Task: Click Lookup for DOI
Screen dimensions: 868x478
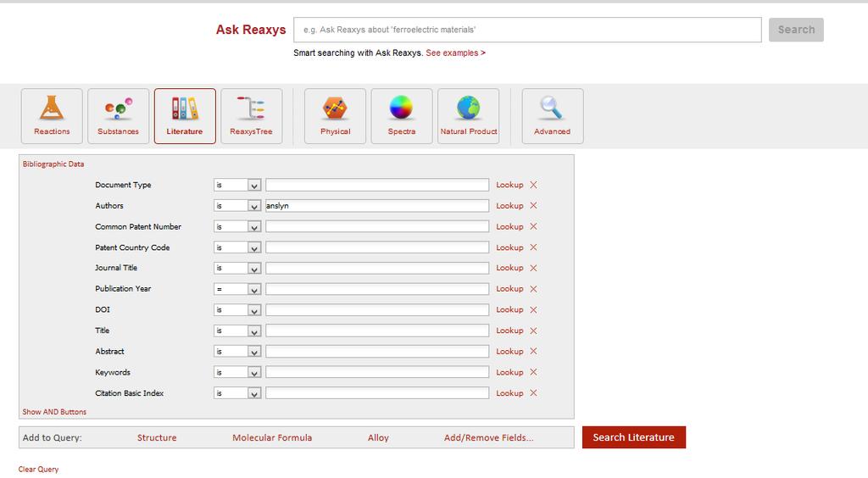Action: pyautogui.click(x=509, y=310)
